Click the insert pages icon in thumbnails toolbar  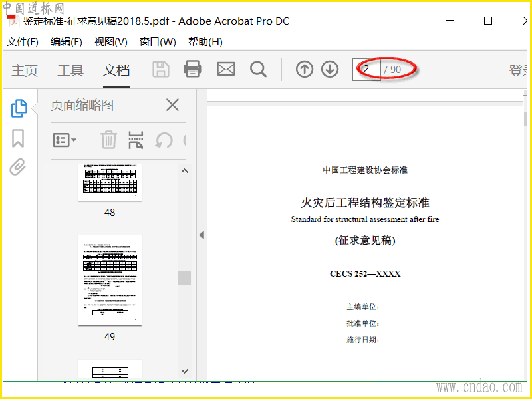point(136,140)
